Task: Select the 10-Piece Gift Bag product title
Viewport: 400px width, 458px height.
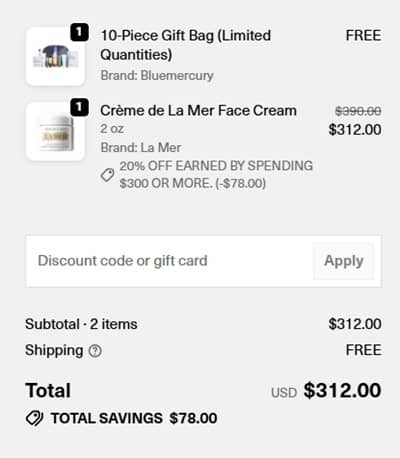Action: [x=185, y=45]
